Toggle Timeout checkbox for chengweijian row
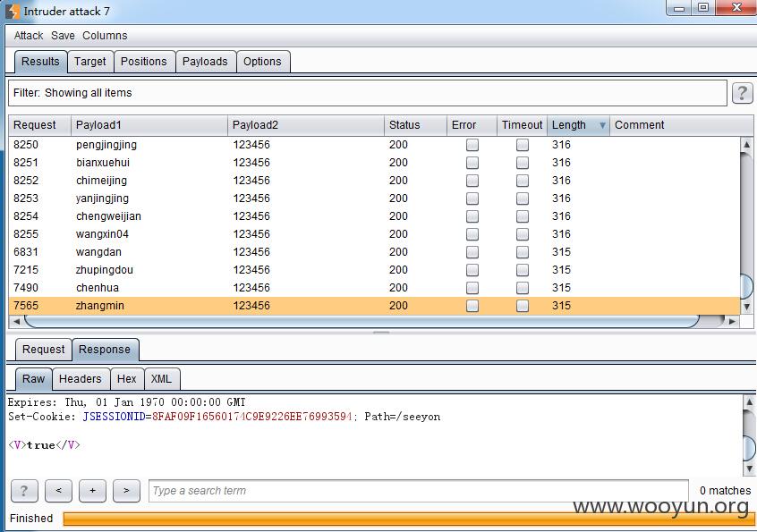 coord(523,216)
